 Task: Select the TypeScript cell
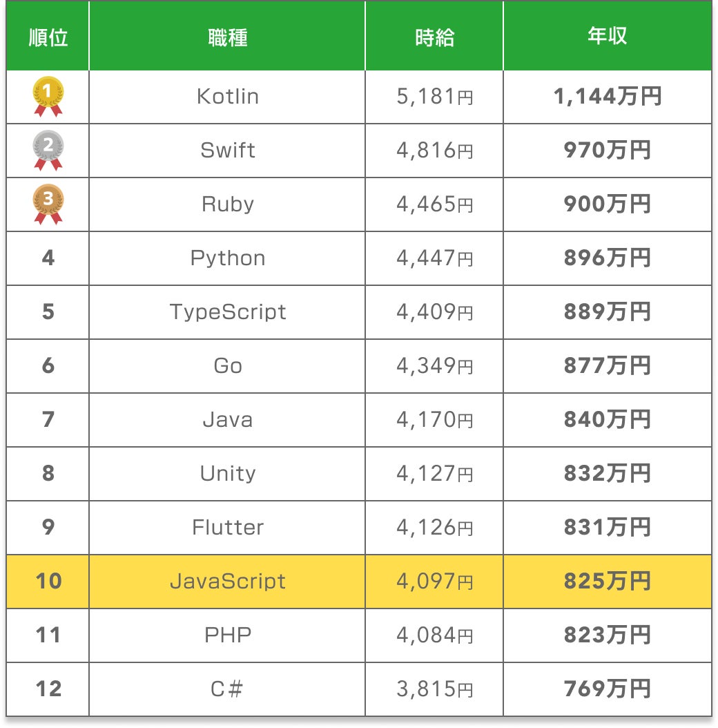click(228, 312)
